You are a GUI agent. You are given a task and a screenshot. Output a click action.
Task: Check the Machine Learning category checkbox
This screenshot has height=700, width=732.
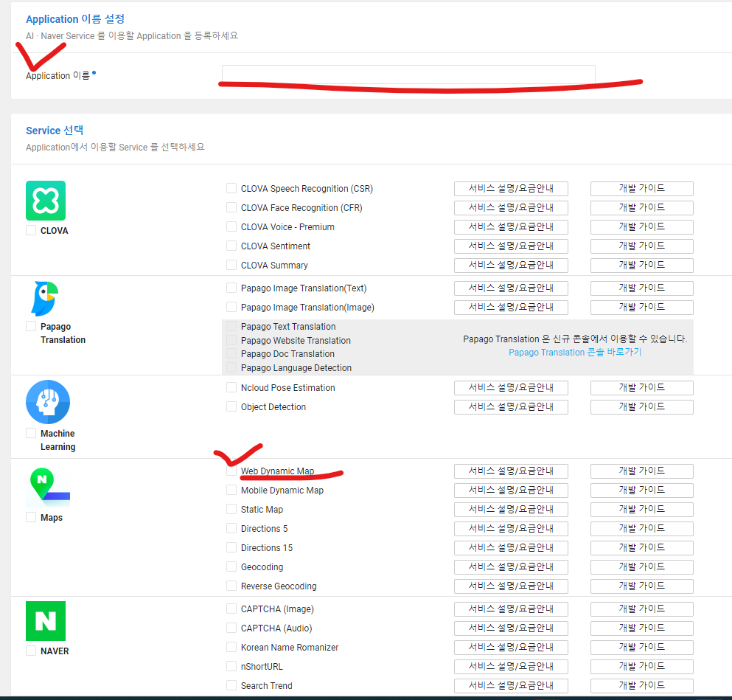pyautogui.click(x=31, y=433)
